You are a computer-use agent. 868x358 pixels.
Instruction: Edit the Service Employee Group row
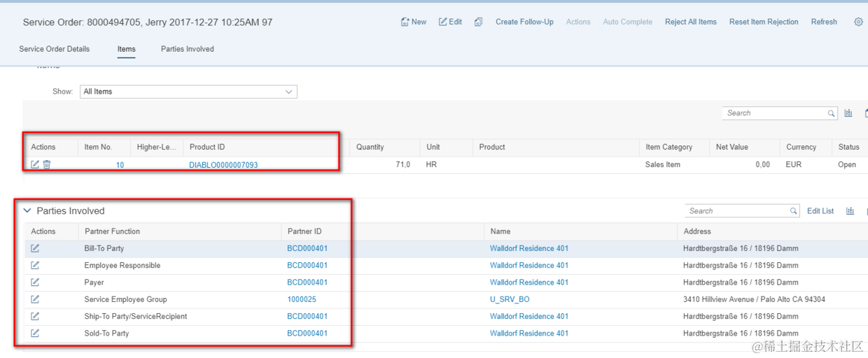tap(35, 299)
